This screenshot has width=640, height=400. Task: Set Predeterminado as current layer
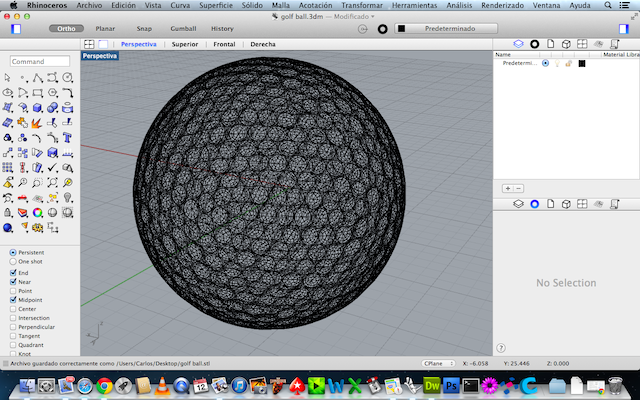tap(545, 63)
